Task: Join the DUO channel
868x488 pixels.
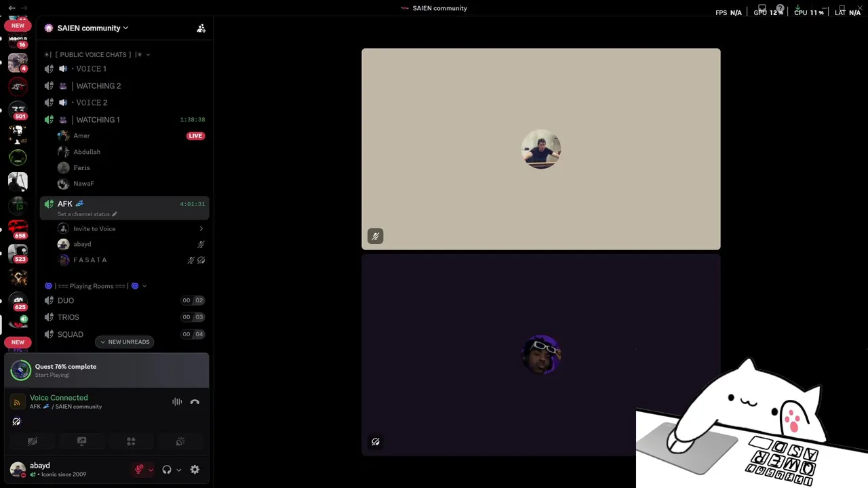Action: [125, 300]
